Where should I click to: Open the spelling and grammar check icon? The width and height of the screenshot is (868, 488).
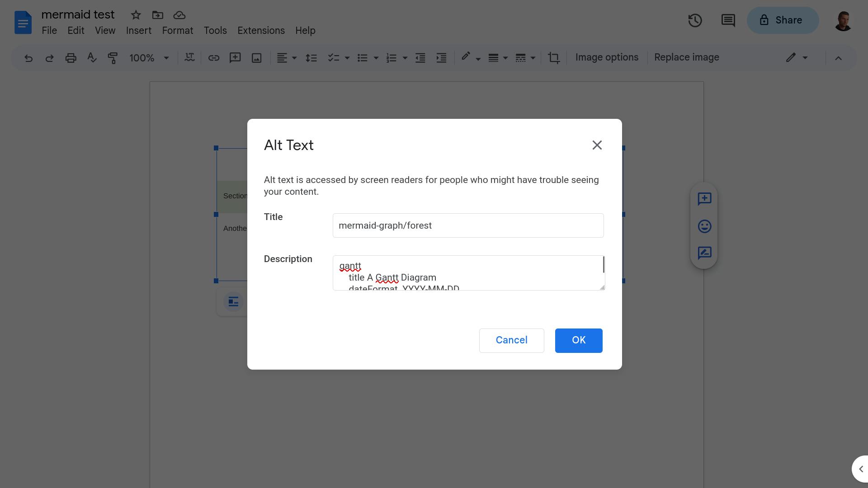tap(92, 58)
